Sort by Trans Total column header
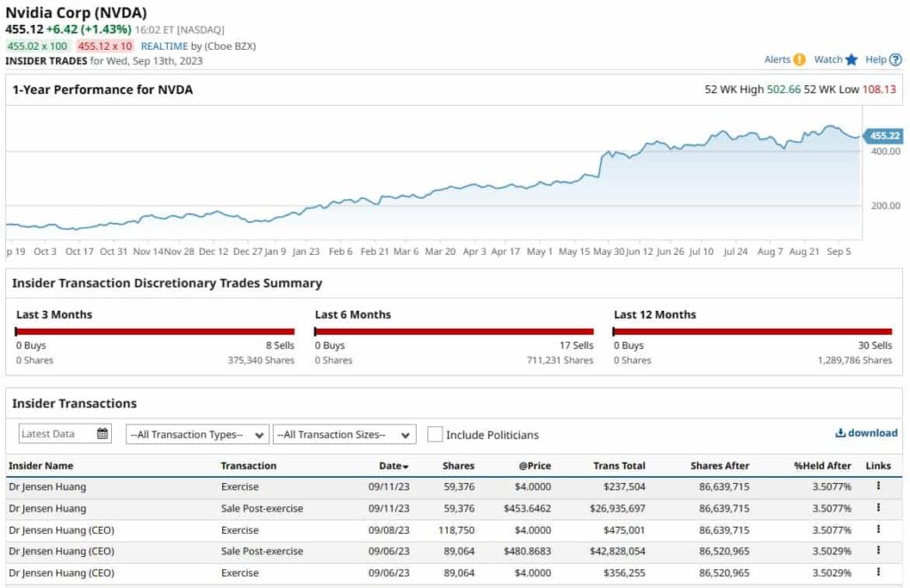 [x=619, y=465]
